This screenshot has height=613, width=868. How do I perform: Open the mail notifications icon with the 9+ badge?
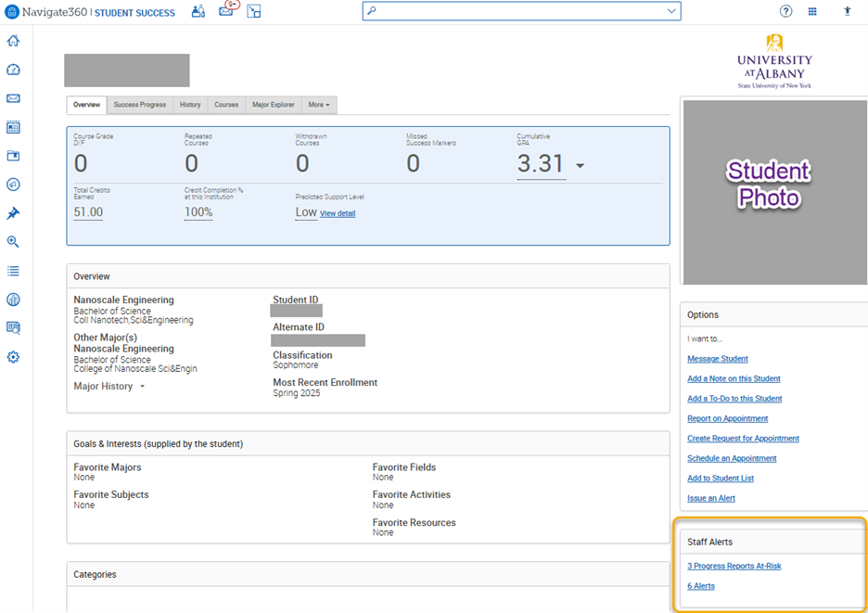[226, 10]
